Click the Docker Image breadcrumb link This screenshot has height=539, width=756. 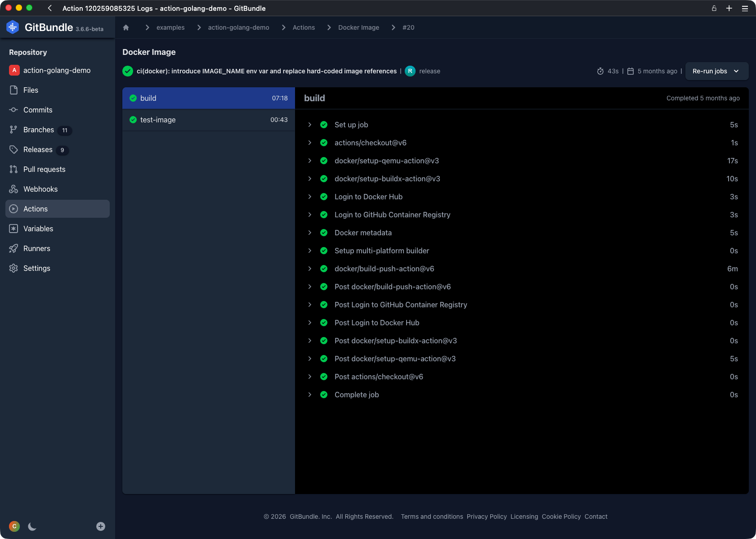(x=358, y=27)
